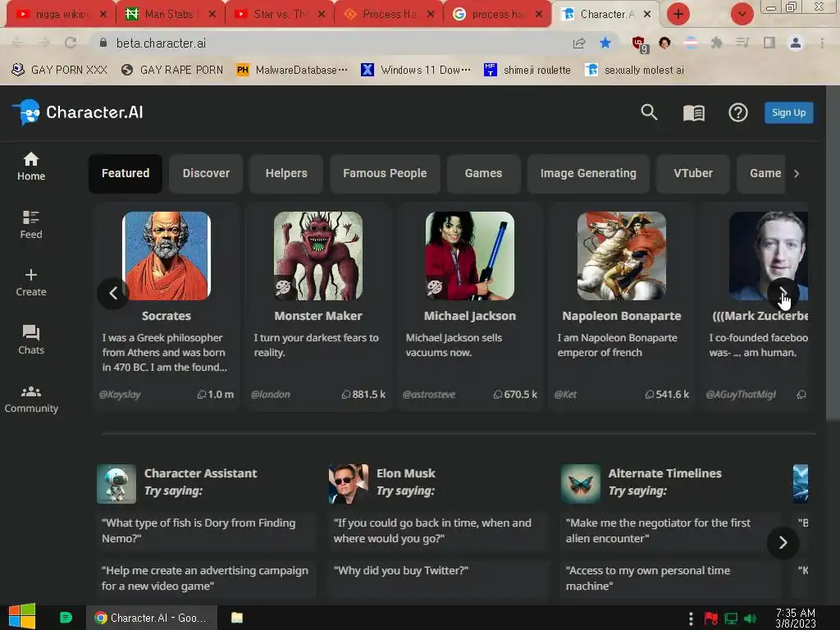This screenshot has height=630, width=840.
Task: Click the network tray icon
Action: [x=731, y=619]
